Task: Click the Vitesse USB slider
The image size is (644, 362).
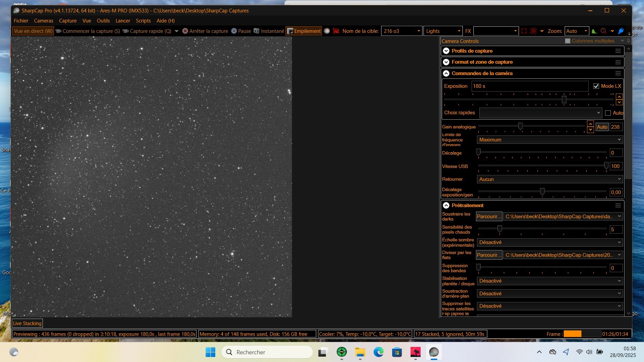Action: (x=542, y=166)
